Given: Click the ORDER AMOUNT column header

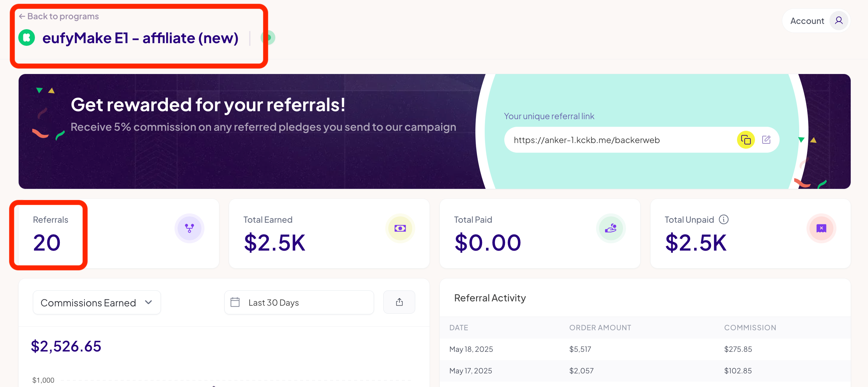Looking at the screenshot, I should coord(600,328).
